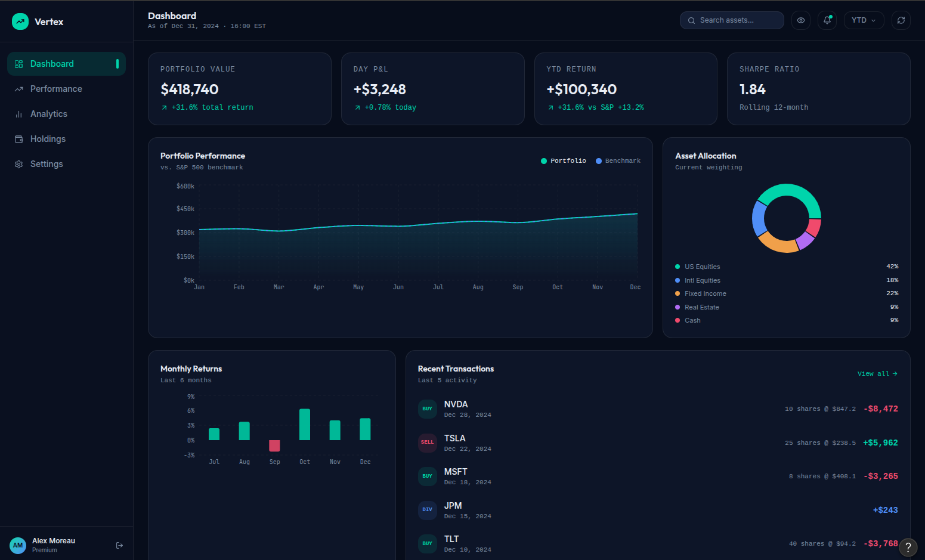Click the Dec monthly return bar
The height and width of the screenshot is (560, 925).
[x=365, y=429]
